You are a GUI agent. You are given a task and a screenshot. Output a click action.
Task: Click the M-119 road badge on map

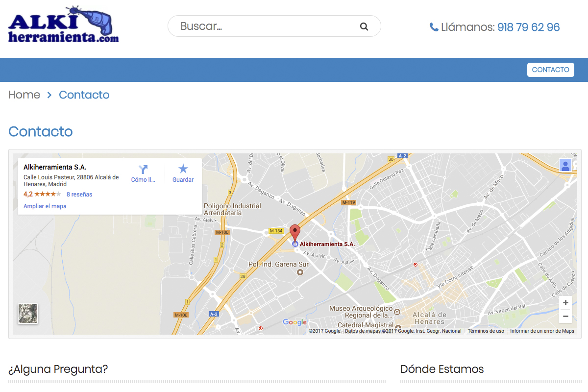348,202
